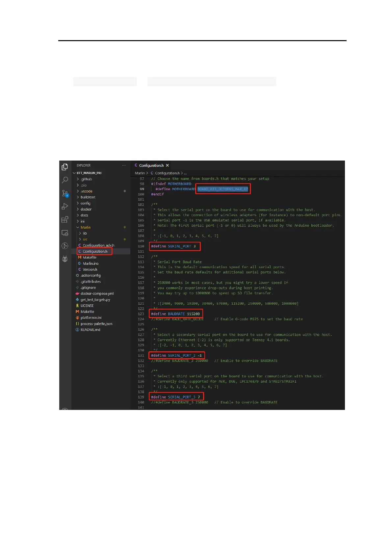This screenshot has width=392, height=554.
Task: Click the 'Serial Port Baud Rate' comment
Action: 179,262
